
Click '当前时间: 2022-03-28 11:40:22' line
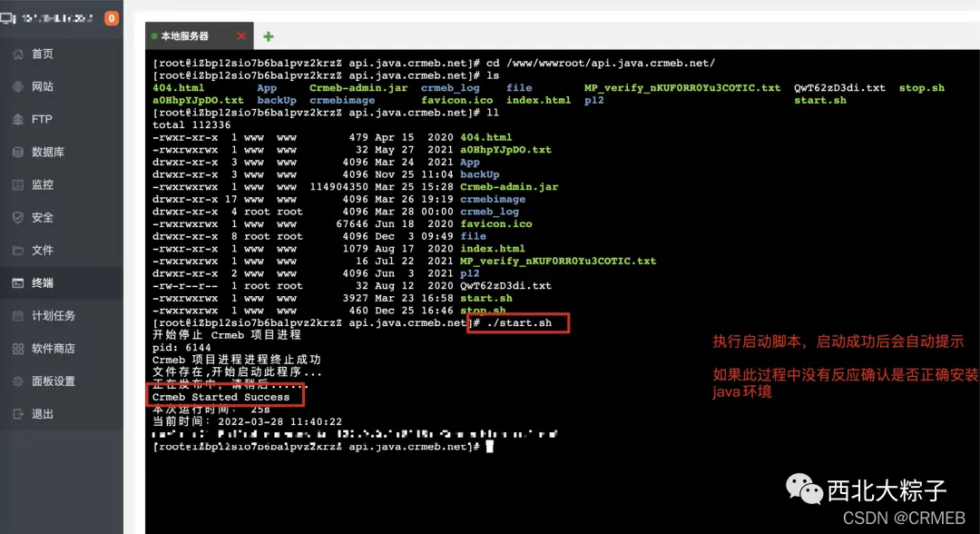[x=247, y=422]
